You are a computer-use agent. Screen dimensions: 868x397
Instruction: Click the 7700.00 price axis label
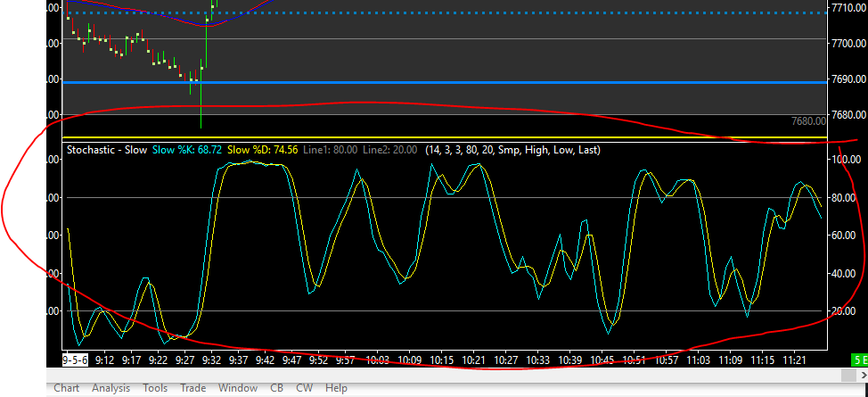pos(848,43)
